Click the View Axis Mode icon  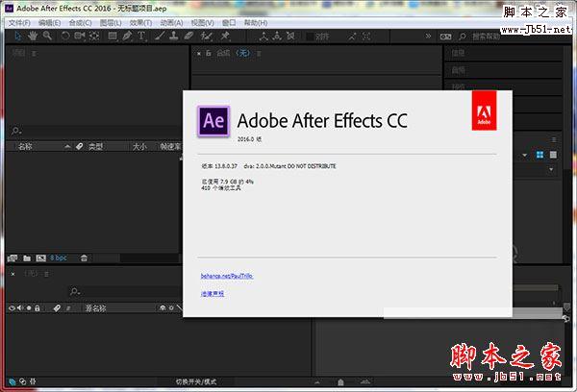click(290, 37)
